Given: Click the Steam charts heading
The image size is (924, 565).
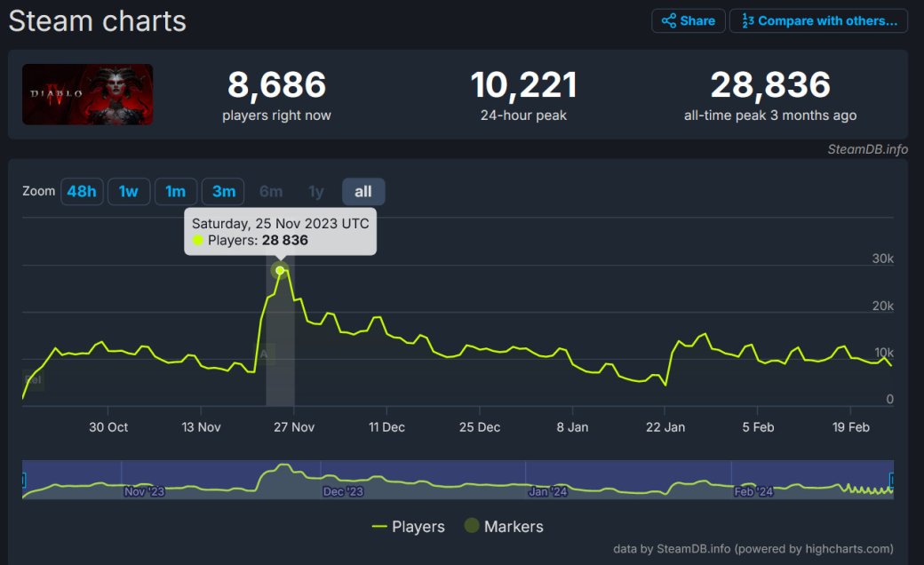Looking at the screenshot, I should (x=97, y=21).
